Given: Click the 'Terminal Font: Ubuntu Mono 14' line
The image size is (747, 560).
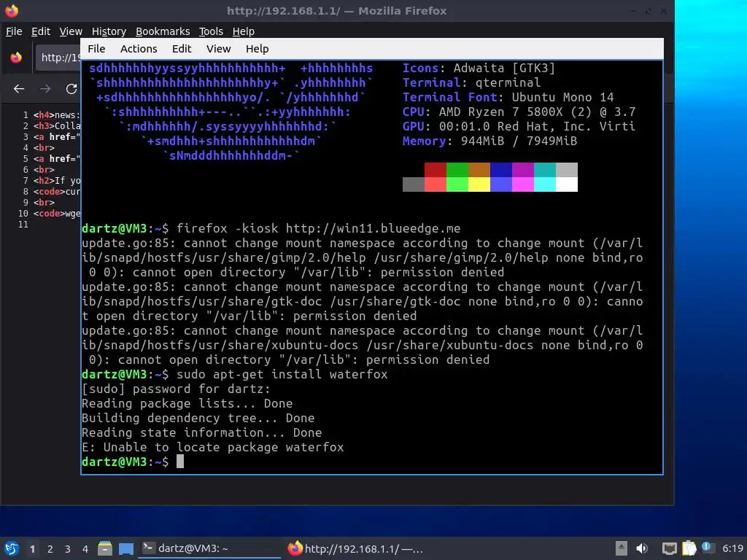Looking at the screenshot, I should point(508,97).
